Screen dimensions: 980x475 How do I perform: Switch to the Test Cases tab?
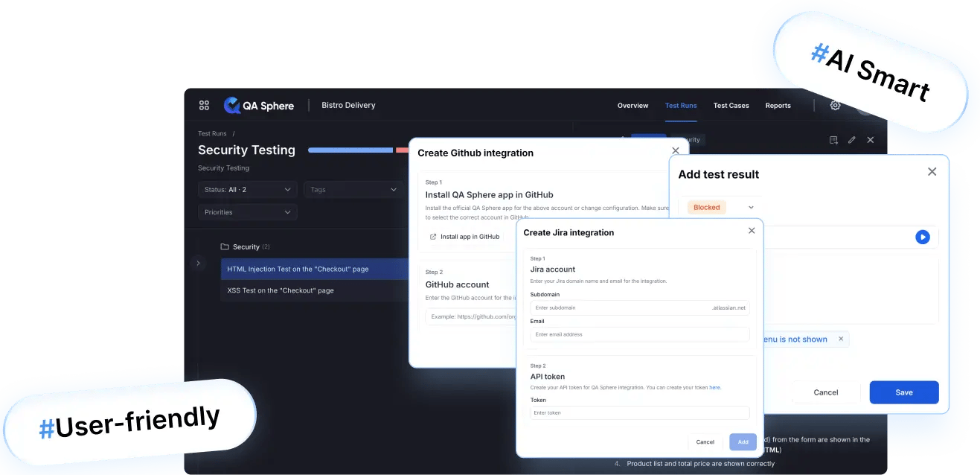click(731, 106)
